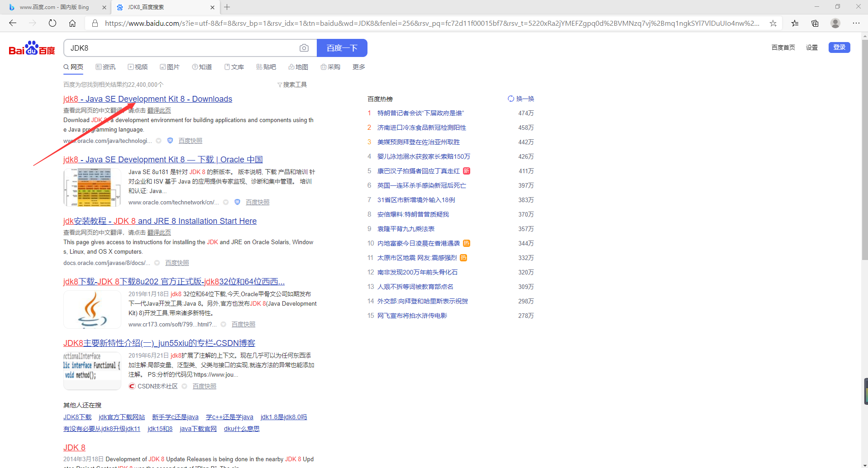
Task: Reload the page with refresh icon
Action: [x=52, y=23]
